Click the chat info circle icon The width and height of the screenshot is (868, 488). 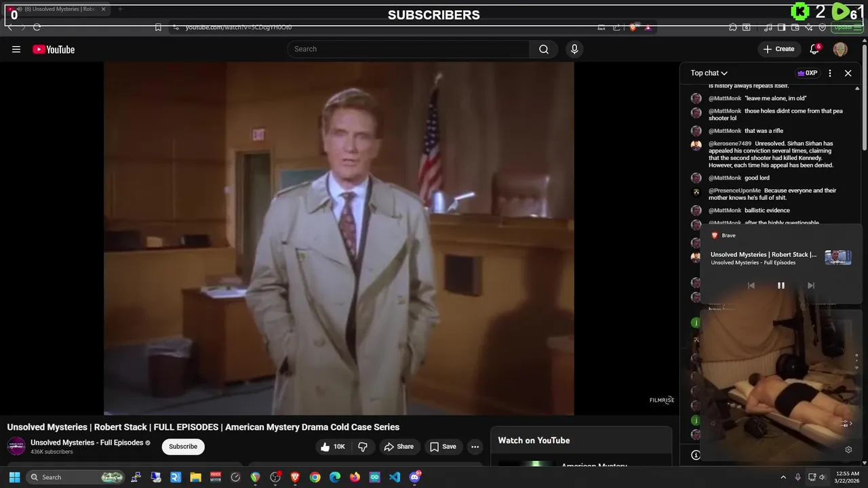[x=696, y=455]
